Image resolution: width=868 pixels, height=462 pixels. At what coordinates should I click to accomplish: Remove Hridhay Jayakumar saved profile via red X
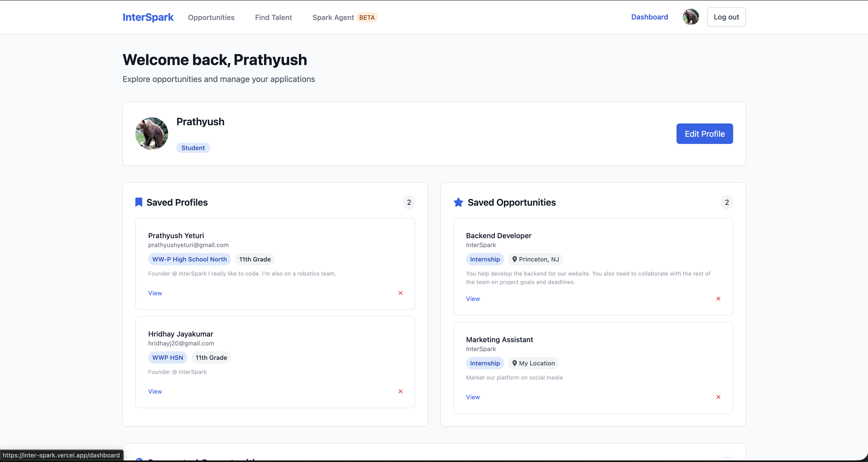(400, 391)
